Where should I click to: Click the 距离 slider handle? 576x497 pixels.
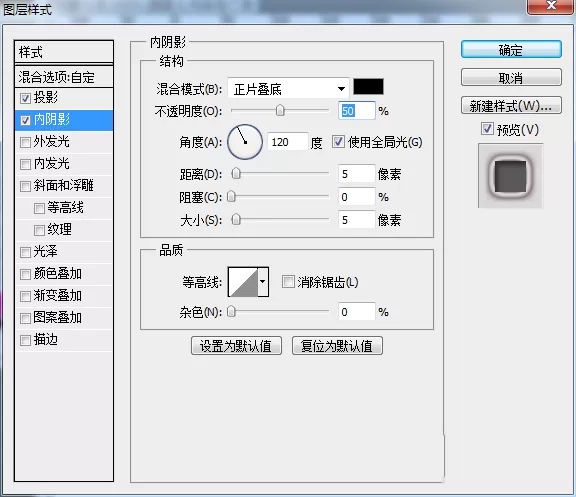click(236, 173)
